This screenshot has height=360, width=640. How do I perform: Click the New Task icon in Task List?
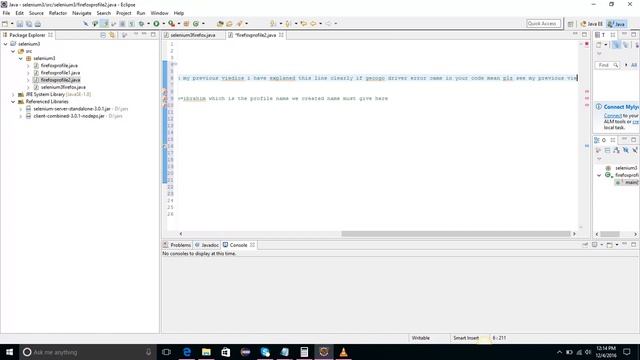pos(599,45)
